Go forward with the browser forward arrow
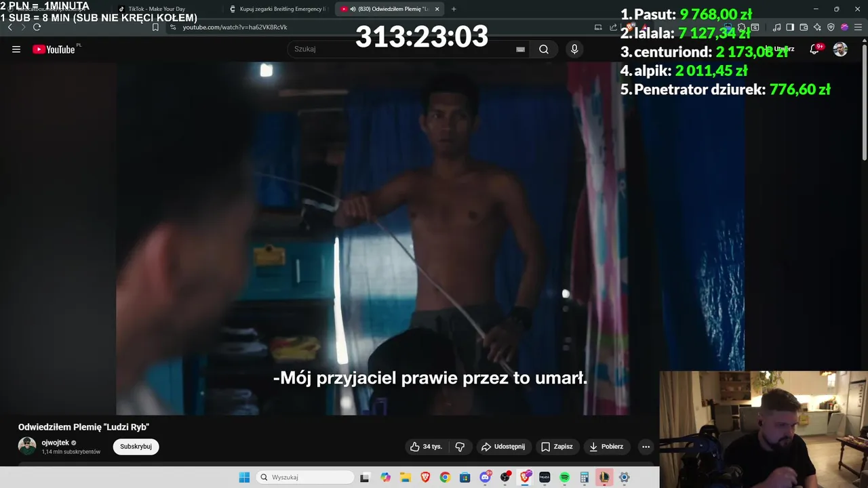Viewport: 868px width, 488px height. (23, 27)
